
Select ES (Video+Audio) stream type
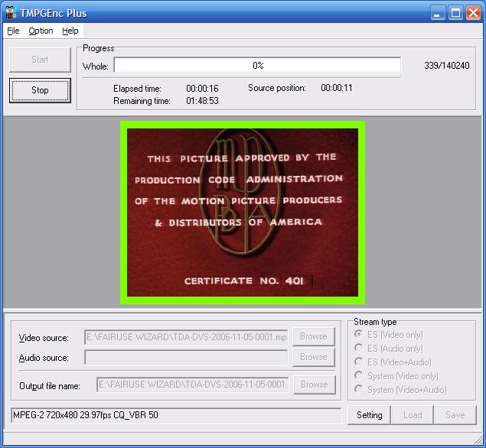(393, 362)
